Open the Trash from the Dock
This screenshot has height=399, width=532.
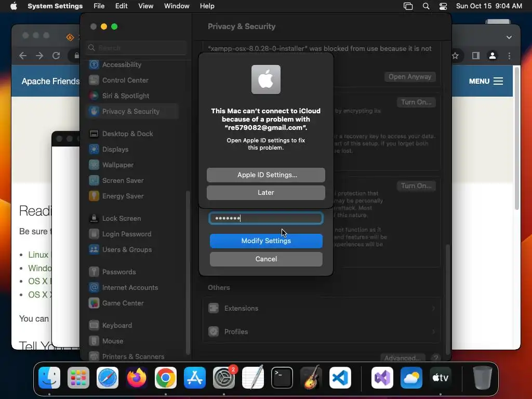click(483, 378)
